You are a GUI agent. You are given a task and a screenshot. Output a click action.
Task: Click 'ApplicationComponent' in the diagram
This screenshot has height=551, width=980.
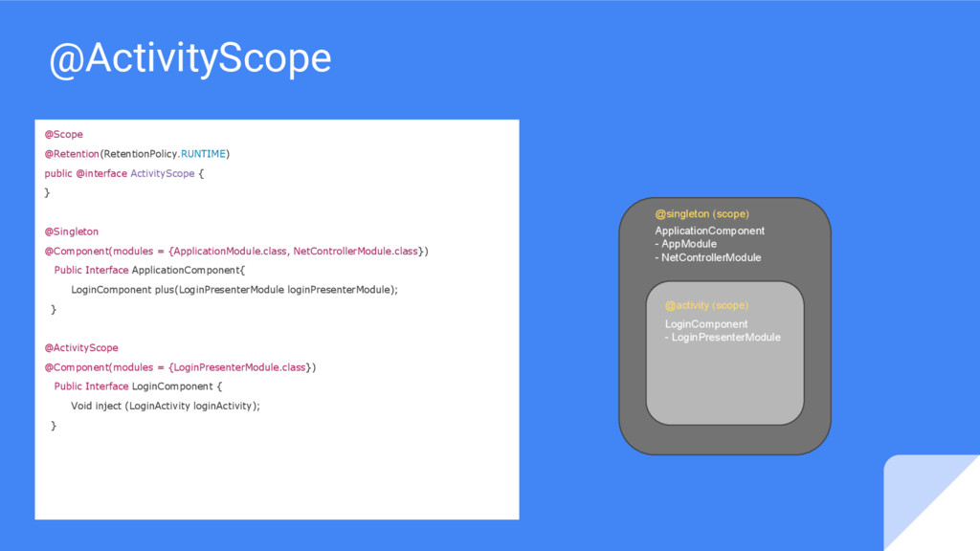pos(709,231)
